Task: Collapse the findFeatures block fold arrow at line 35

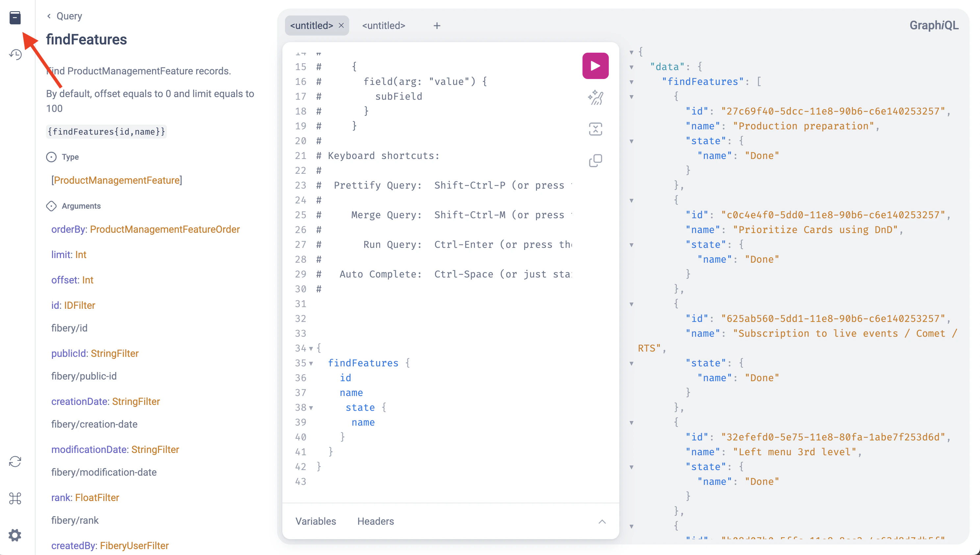Action: point(311,363)
